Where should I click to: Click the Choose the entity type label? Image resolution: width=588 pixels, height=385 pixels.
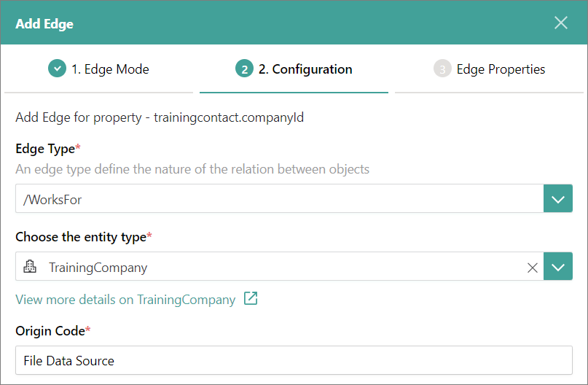click(81, 236)
